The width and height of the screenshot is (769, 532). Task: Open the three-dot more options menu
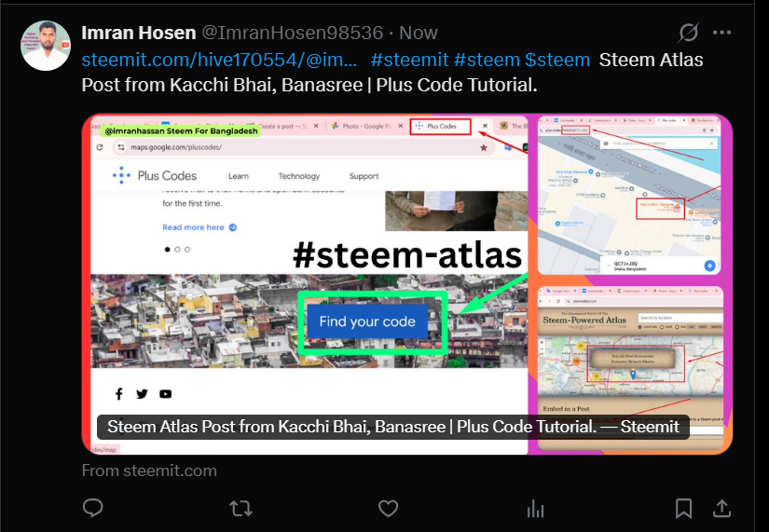click(721, 33)
